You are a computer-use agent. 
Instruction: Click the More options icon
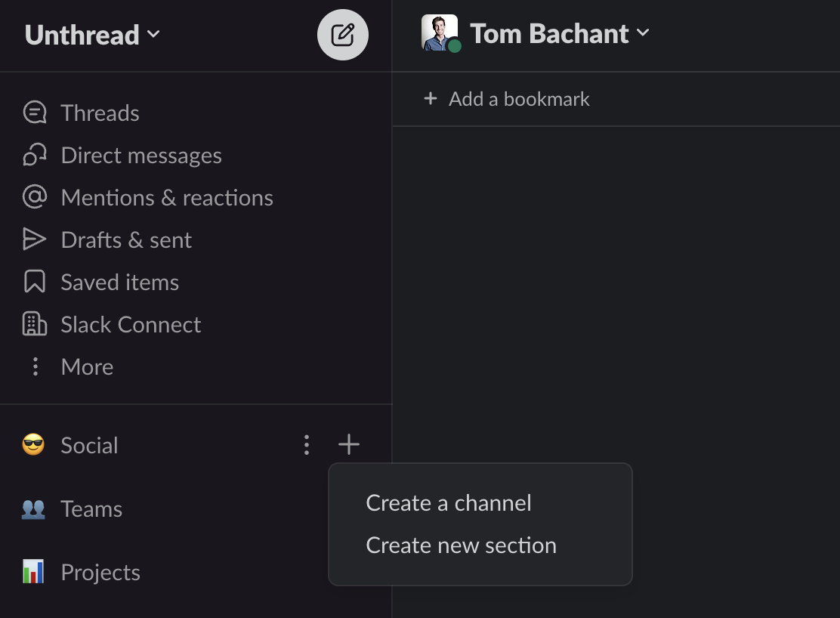click(x=35, y=366)
